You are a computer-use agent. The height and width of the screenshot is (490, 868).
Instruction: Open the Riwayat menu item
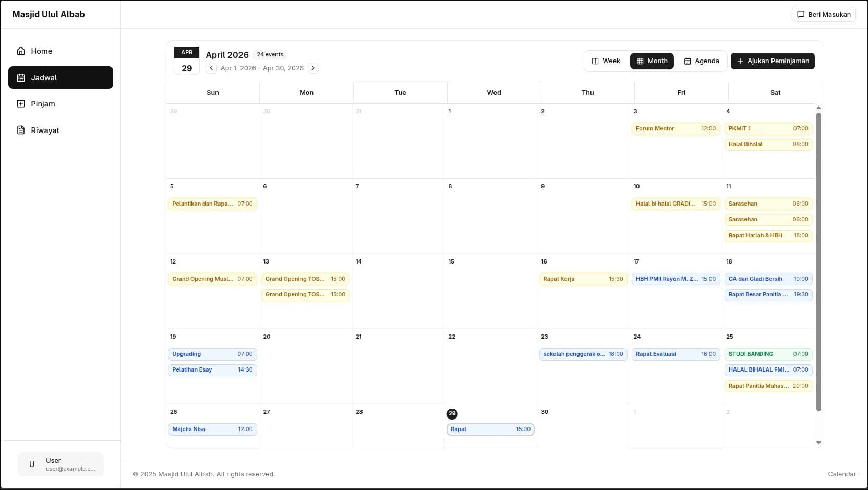61,130
